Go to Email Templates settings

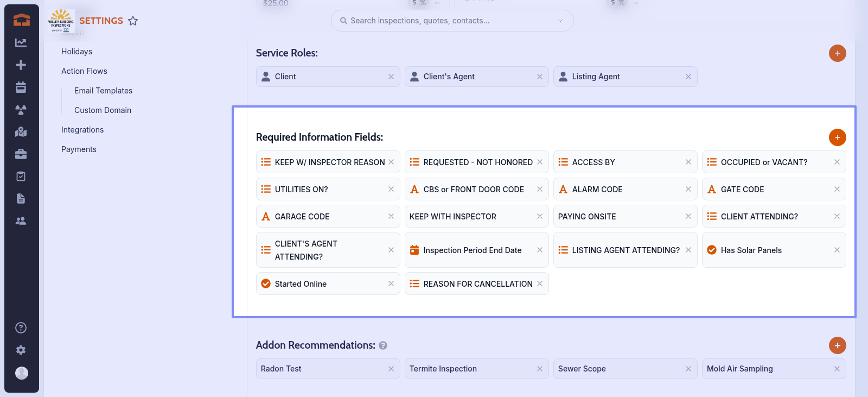tap(103, 91)
